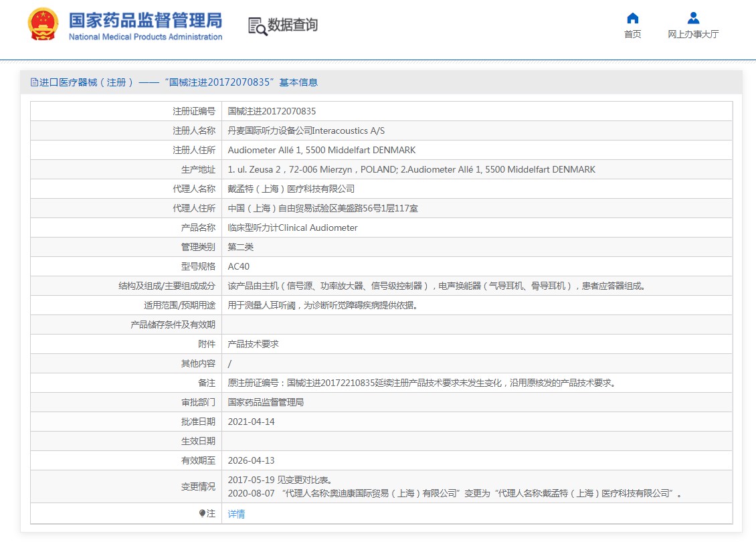Click the 有效期至 row label
The image size is (756, 544).
click(198, 460)
